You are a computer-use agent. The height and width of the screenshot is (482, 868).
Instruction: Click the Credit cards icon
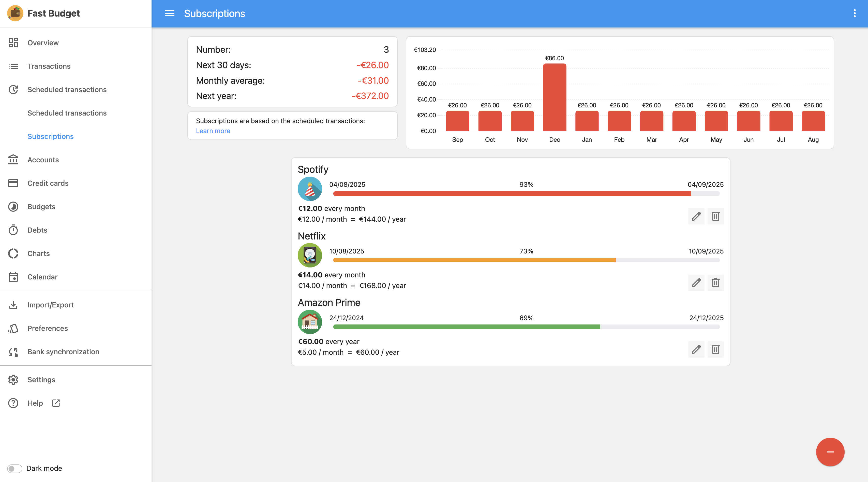pyautogui.click(x=13, y=183)
